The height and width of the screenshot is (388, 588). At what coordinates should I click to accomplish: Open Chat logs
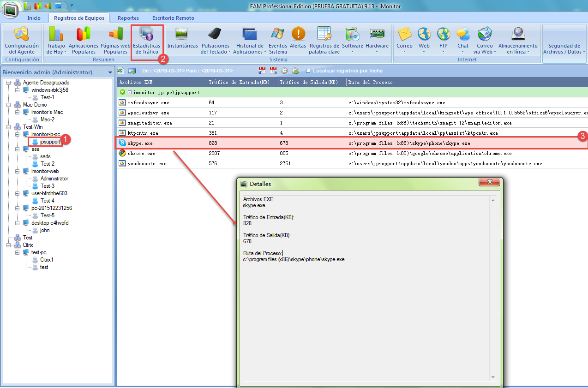point(463,41)
